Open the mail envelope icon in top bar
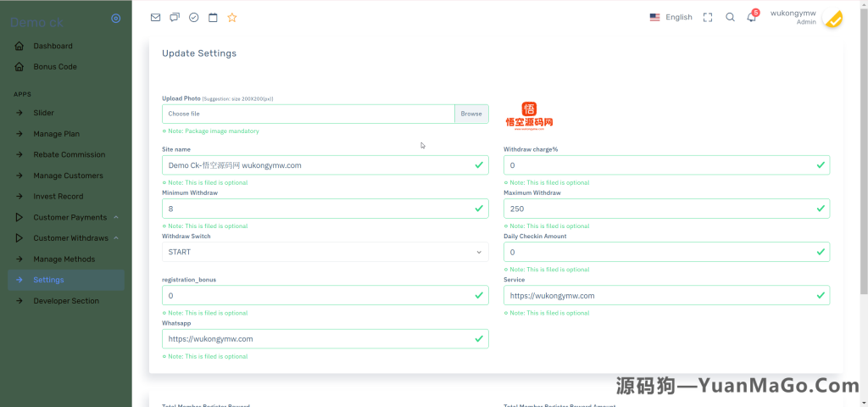 click(155, 17)
